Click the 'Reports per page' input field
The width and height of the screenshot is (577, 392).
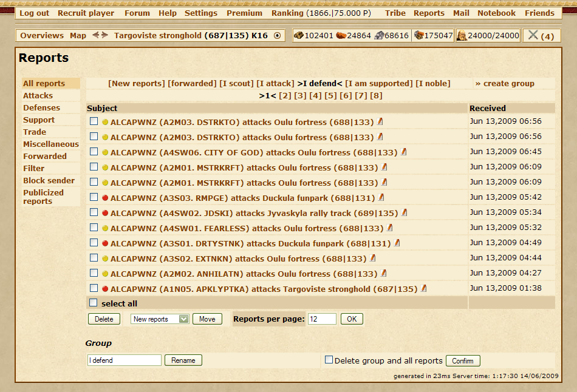322,319
